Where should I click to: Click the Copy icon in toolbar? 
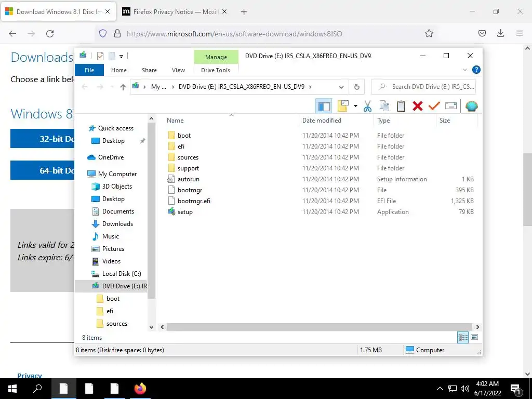(x=384, y=106)
